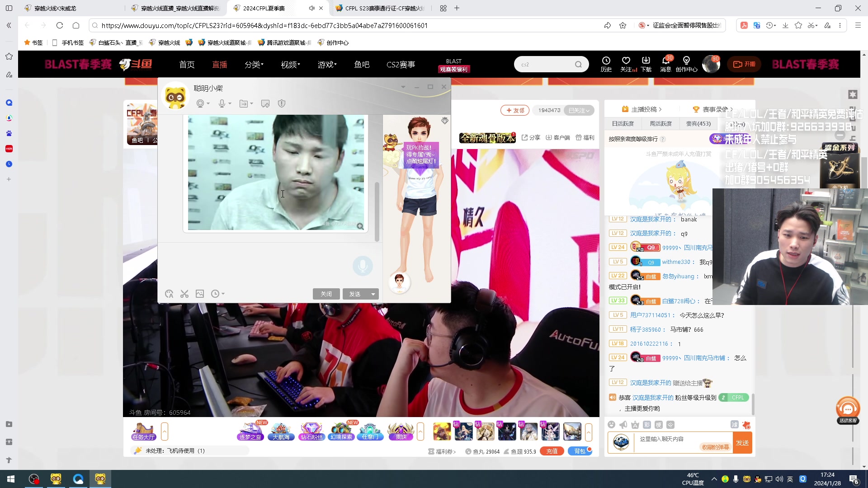Expand the webcam video call dropdown arrow
The width and height of the screenshot is (868, 488).
pyautogui.click(x=208, y=104)
